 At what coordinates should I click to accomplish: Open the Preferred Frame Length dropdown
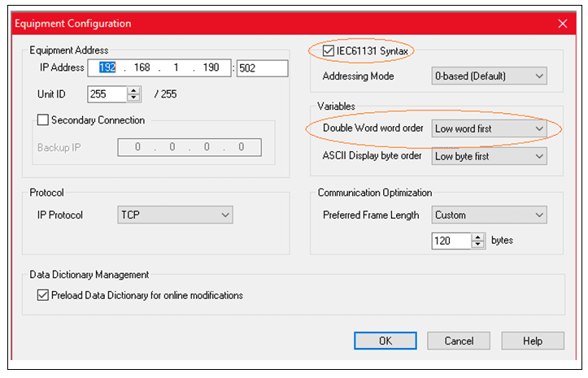click(x=489, y=215)
